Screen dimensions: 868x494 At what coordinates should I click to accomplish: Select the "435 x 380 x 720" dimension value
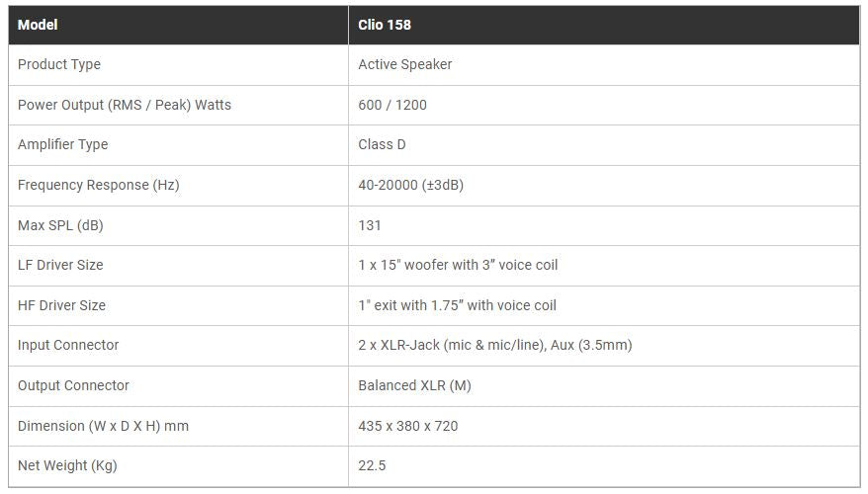point(407,426)
